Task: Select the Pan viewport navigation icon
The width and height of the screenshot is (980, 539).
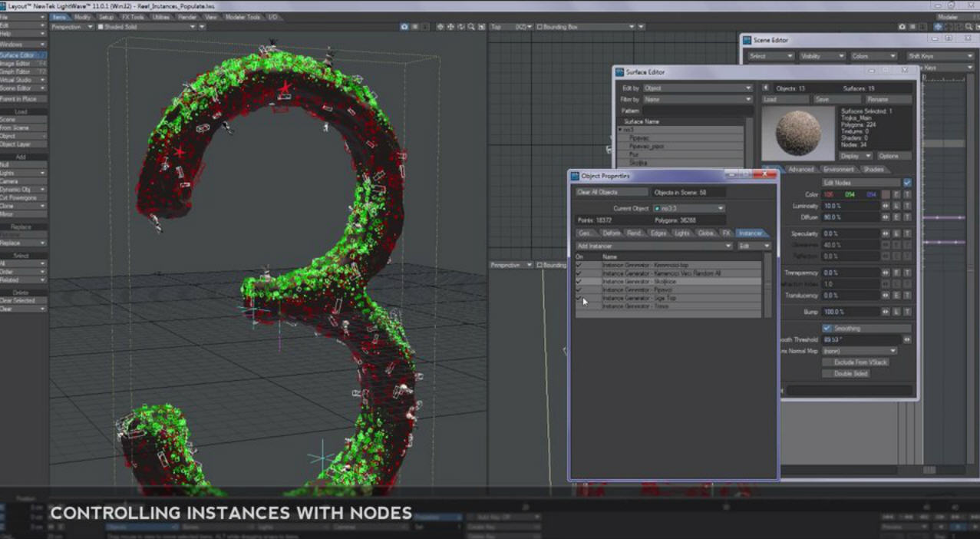Action: [451, 27]
